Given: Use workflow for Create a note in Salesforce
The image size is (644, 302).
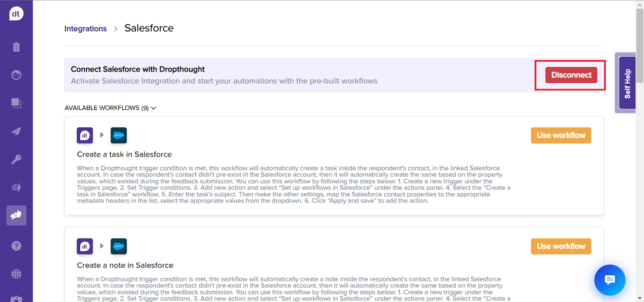Looking at the screenshot, I should point(561,247).
